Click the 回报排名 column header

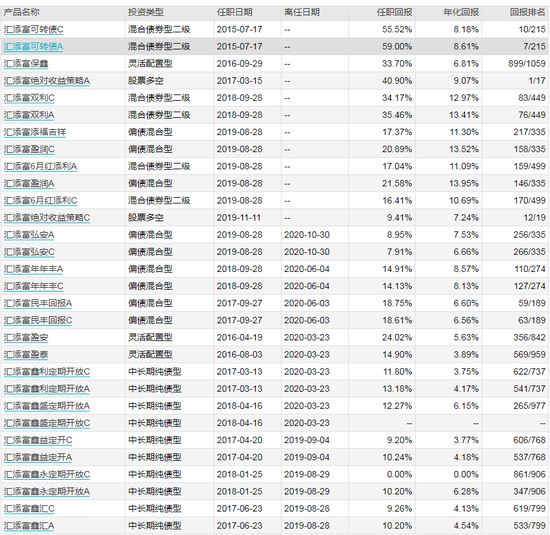(528, 13)
